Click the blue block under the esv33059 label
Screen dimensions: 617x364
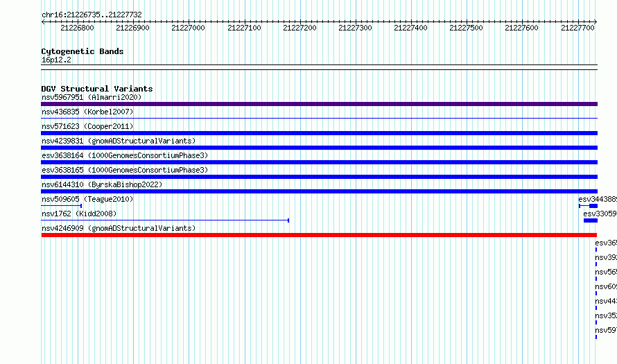coord(591,220)
